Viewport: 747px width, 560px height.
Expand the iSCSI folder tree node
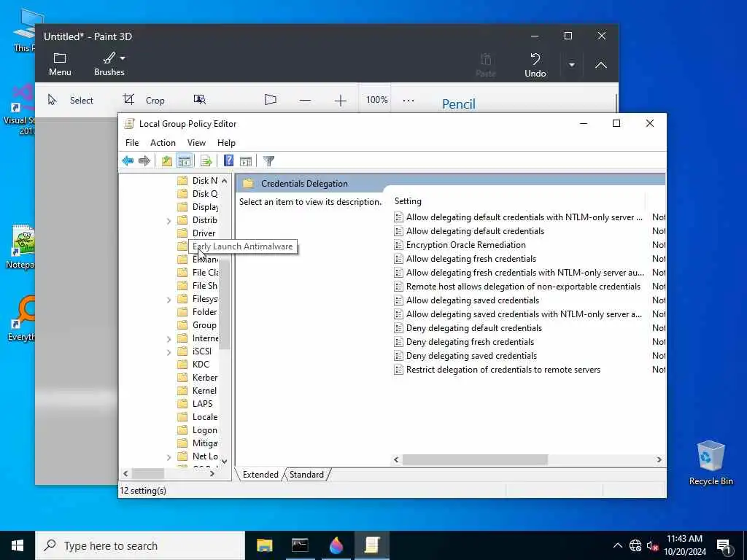[x=169, y=352]
